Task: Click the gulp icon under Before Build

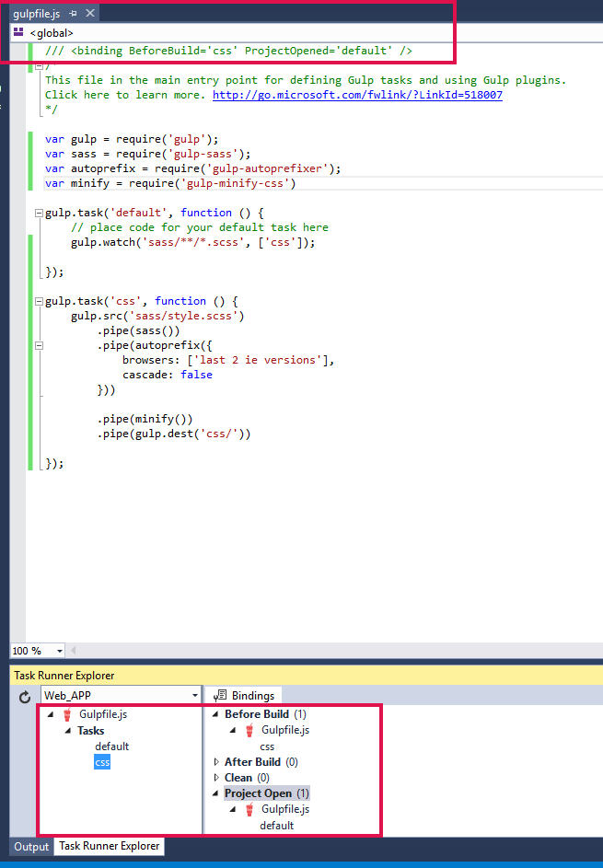Action: (x=249, y=731)
